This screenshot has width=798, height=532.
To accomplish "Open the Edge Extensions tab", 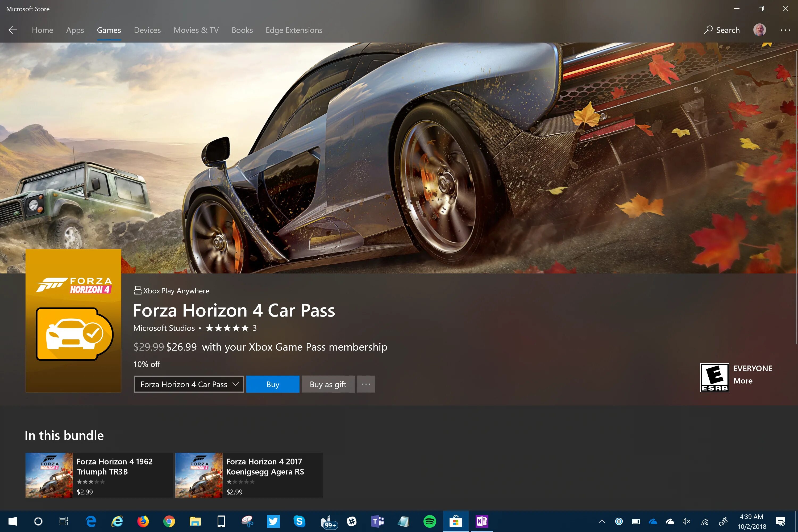I will tap(294, 30).
